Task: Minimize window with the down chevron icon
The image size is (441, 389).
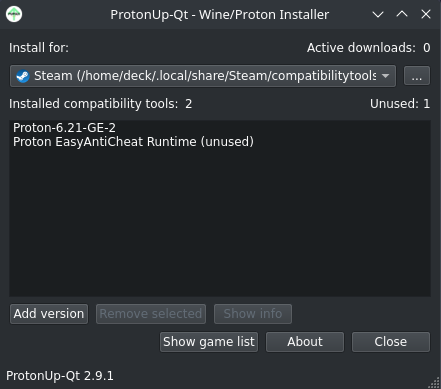Action: tap(378, 14)
